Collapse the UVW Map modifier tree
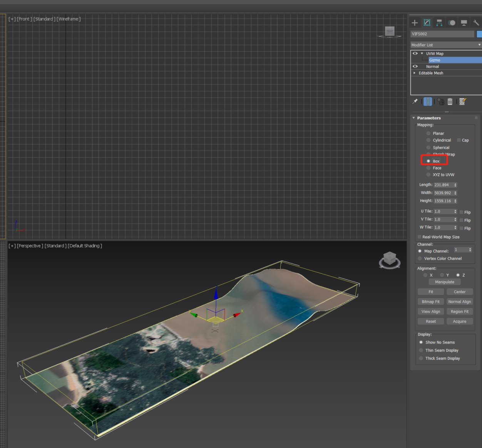This screenshot has width=482, height=448. [x=422, y=53]
